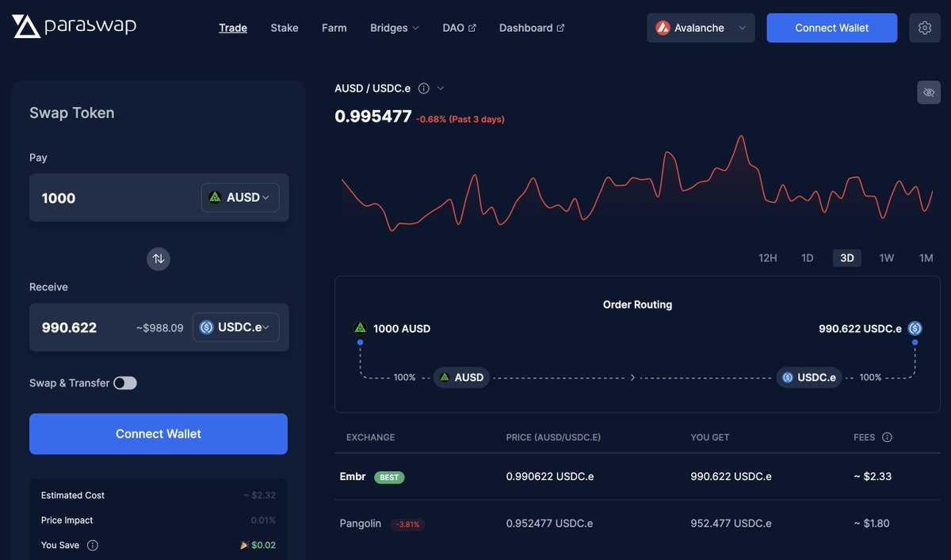Click the Dashboard external link icon
This screenshot has width=951, height=560.
click(x=560, y=28)
